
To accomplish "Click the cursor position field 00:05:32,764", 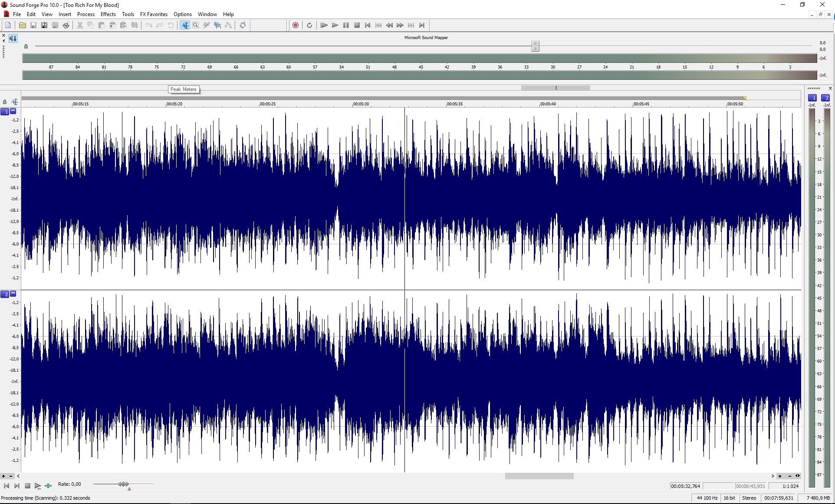I will [x=686, y=486].
